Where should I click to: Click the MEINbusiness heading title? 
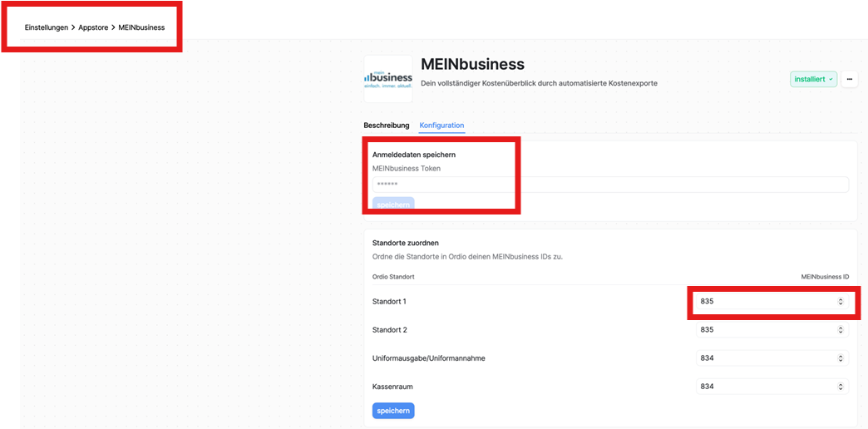472,64
